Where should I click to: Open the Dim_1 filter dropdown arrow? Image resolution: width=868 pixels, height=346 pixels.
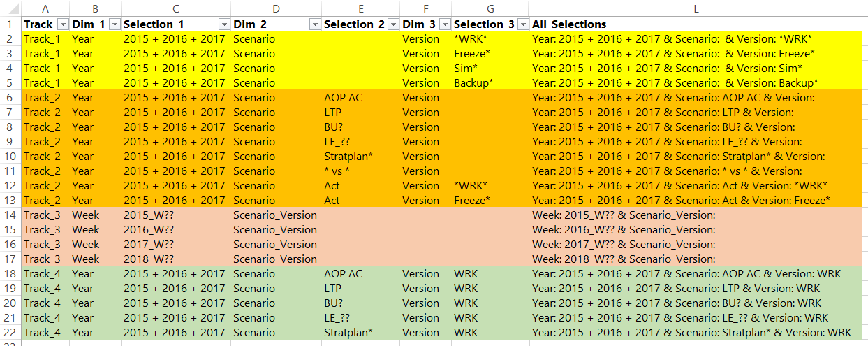pos(115,24)
